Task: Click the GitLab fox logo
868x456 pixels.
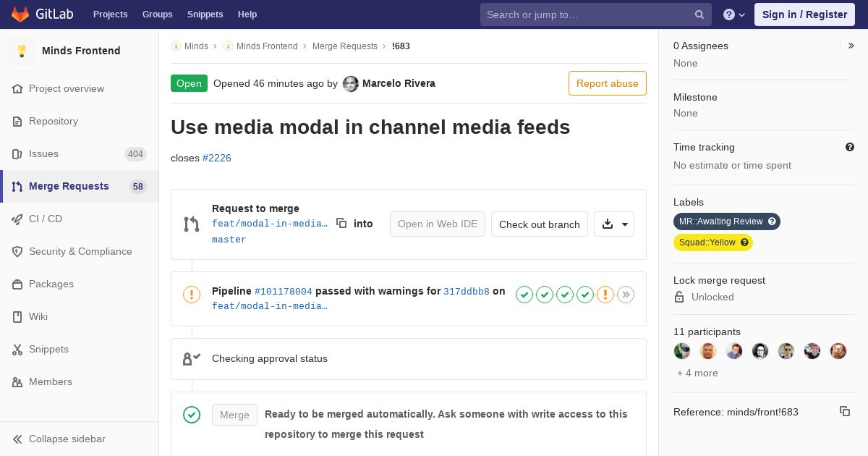Action: 20,14
